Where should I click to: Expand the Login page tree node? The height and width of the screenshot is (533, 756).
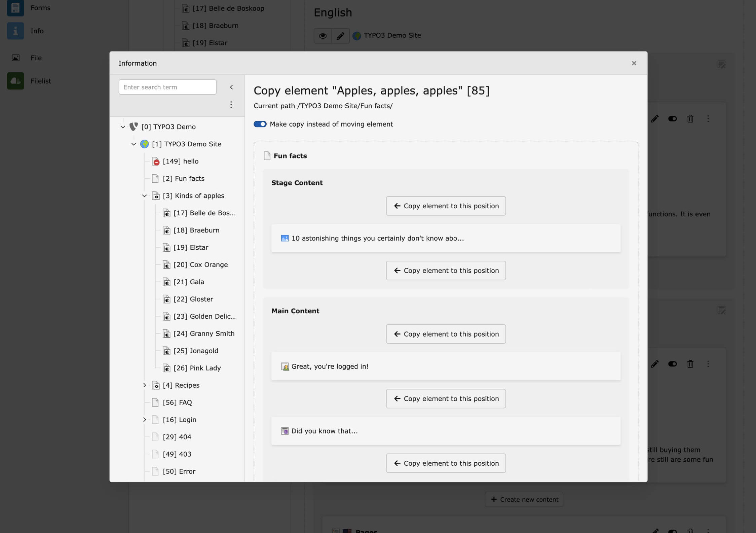pyautogui.click(x=144, y=420)
